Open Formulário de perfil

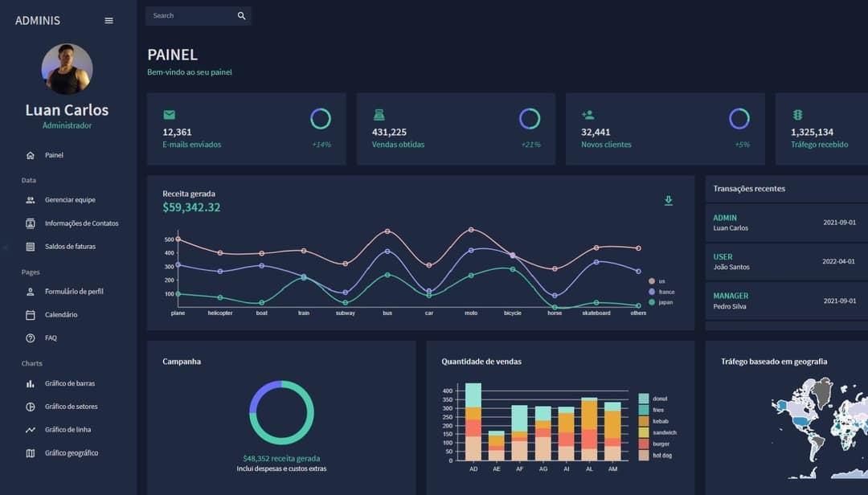point(74,292)
